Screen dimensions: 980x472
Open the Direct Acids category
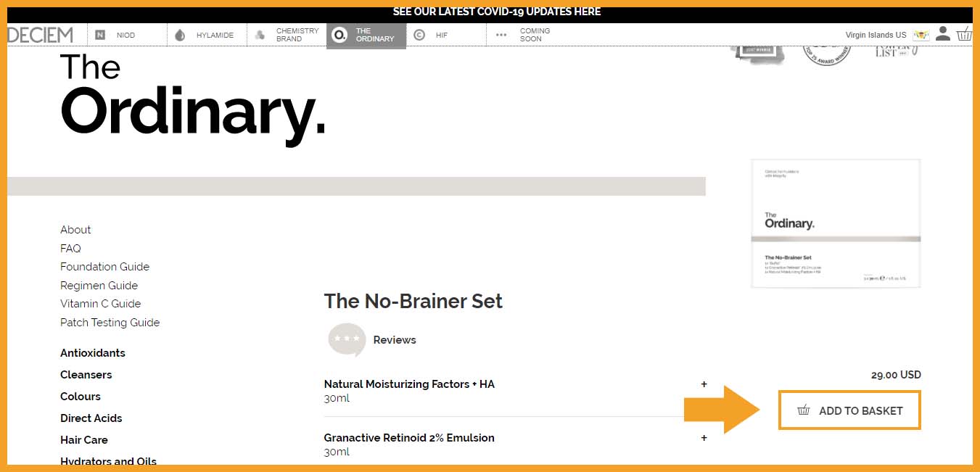pyautogui.click(x=91, y=418)
